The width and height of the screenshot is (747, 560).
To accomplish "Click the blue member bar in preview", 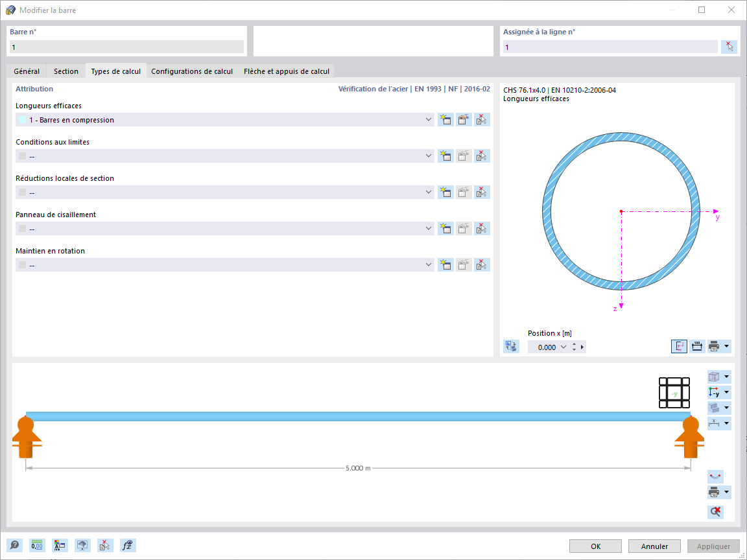I will pyautogui.click(x=358, y=417).
